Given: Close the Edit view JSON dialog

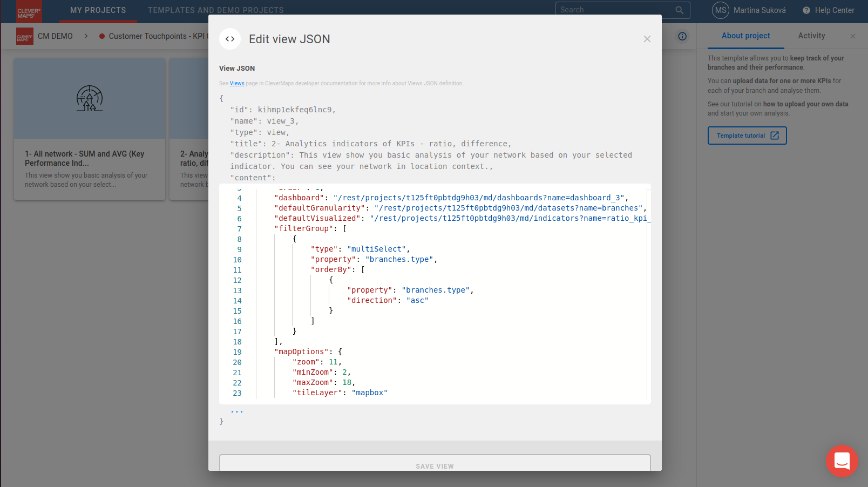Looking at the screenshot, I should 647,39.
